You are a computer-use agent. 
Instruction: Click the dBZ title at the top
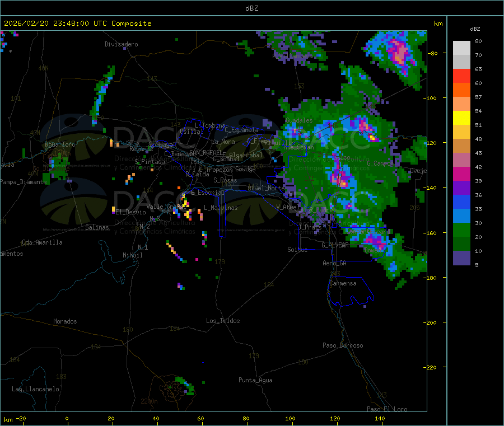[x=251, y=8]
